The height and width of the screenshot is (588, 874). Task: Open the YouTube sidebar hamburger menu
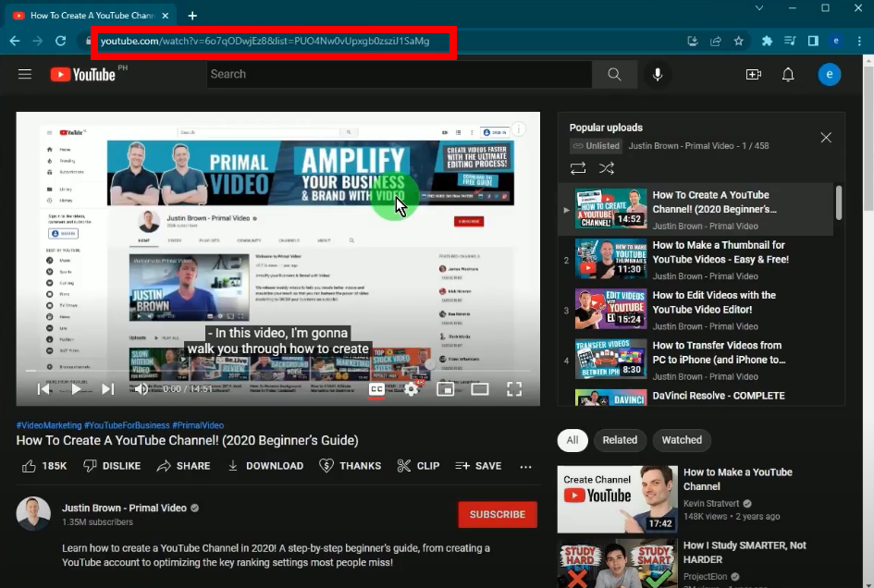[x=25, y=74]
